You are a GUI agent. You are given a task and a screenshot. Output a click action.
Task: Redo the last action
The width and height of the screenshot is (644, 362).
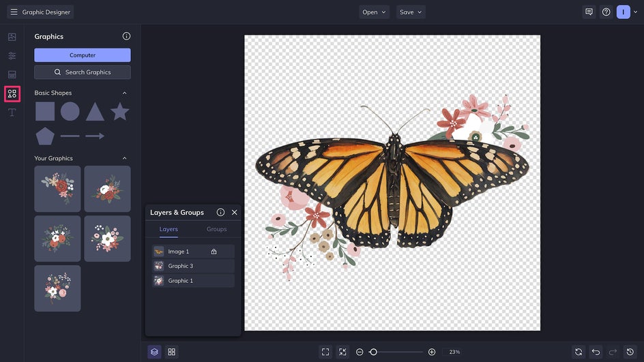(x=613, y=352)
